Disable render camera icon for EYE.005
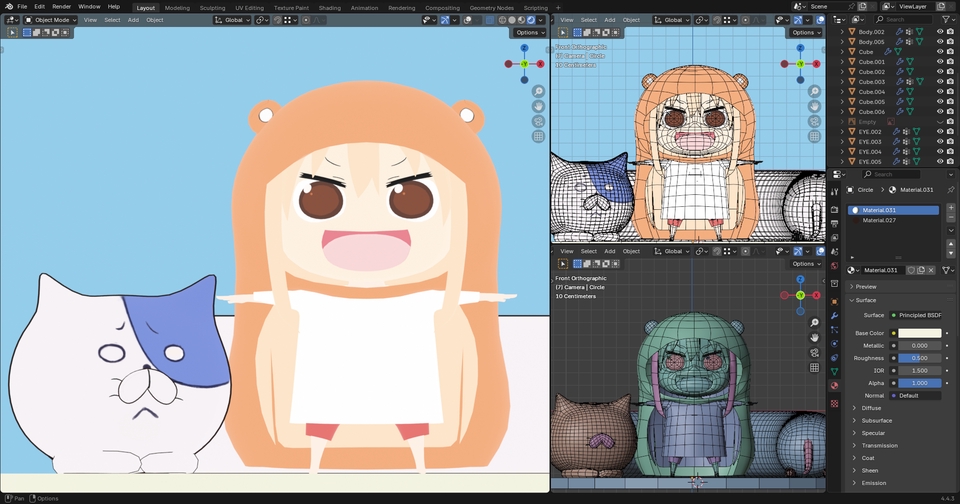This screenshot has width=960, height=504. (x=951, y=162)
